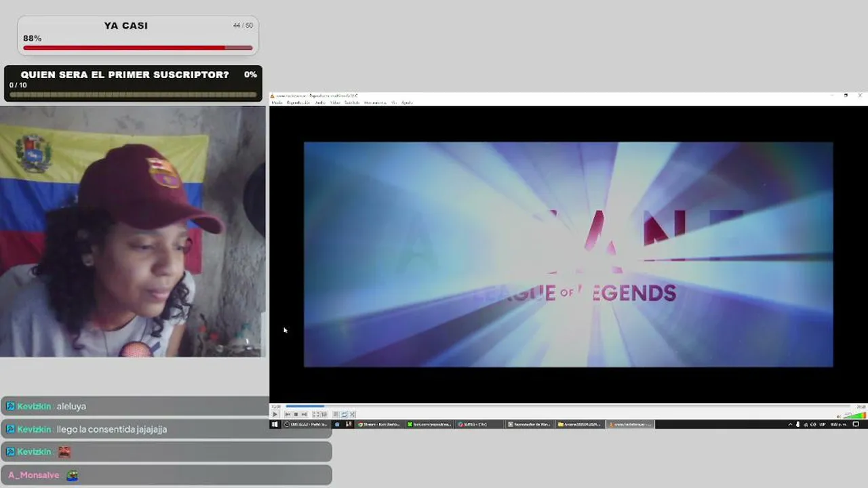
Task: Skip to next media in VLC
Action: point(303,414)
